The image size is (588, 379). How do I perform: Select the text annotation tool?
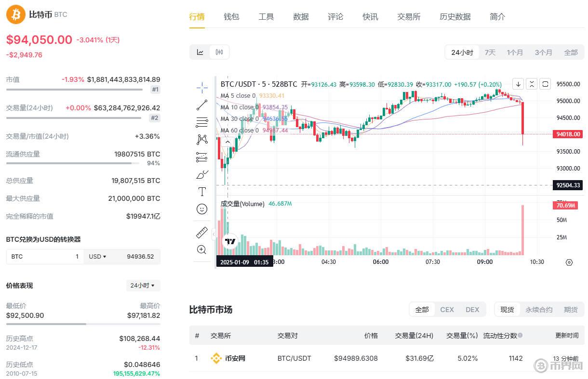pyautogui.click(x=202, y=192)
